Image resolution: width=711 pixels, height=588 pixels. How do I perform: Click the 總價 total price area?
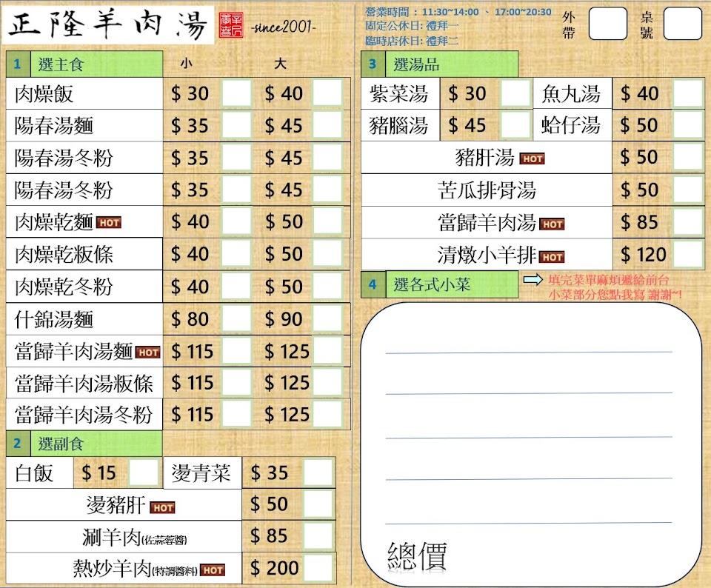tap(417, 556)
